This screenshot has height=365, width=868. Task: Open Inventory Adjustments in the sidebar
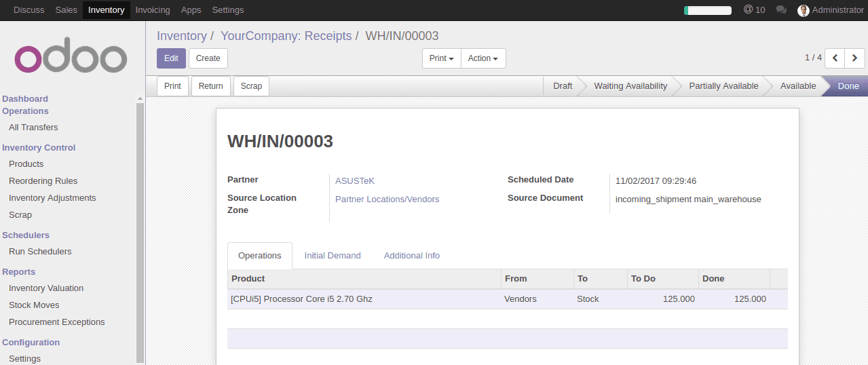52,198
